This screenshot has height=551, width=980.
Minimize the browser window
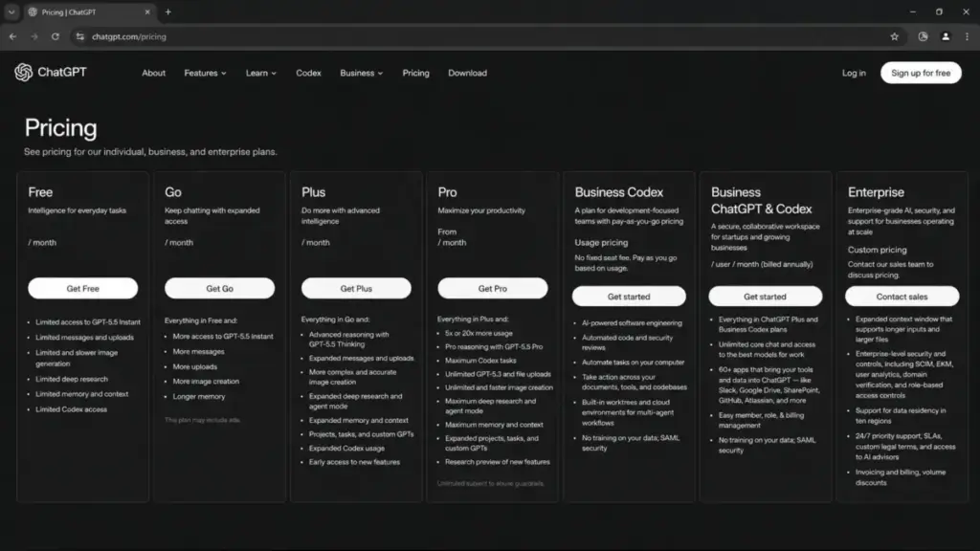[912, 11]
